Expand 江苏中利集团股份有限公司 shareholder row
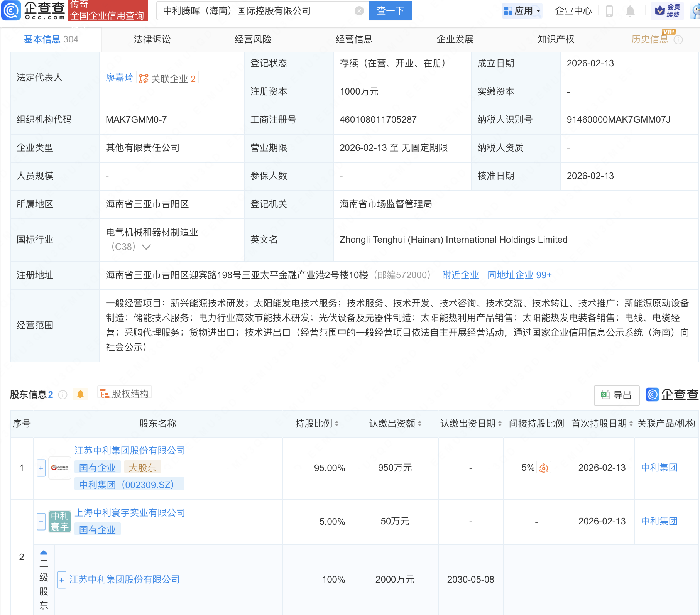 click(x=41, y=468)
